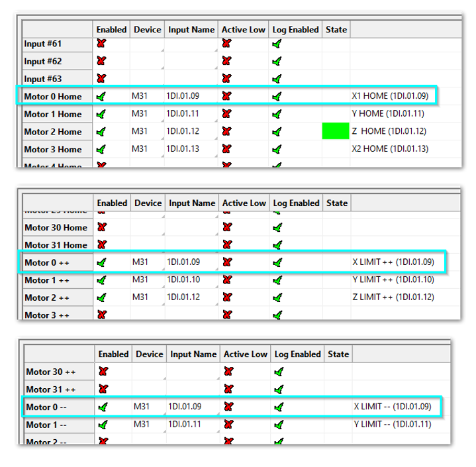476x467 pixels.
Task: Click the X LIMIT ++ (1DI.01.09) description cell
Action: point(393,262)
